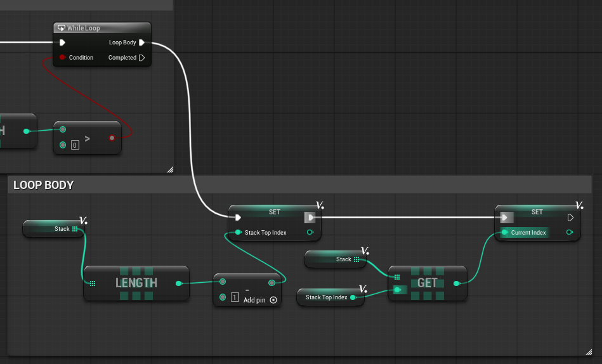Screen dimensions: 602x364
Task: Click the Current Index input pin on SET
Action: point(504,232)
